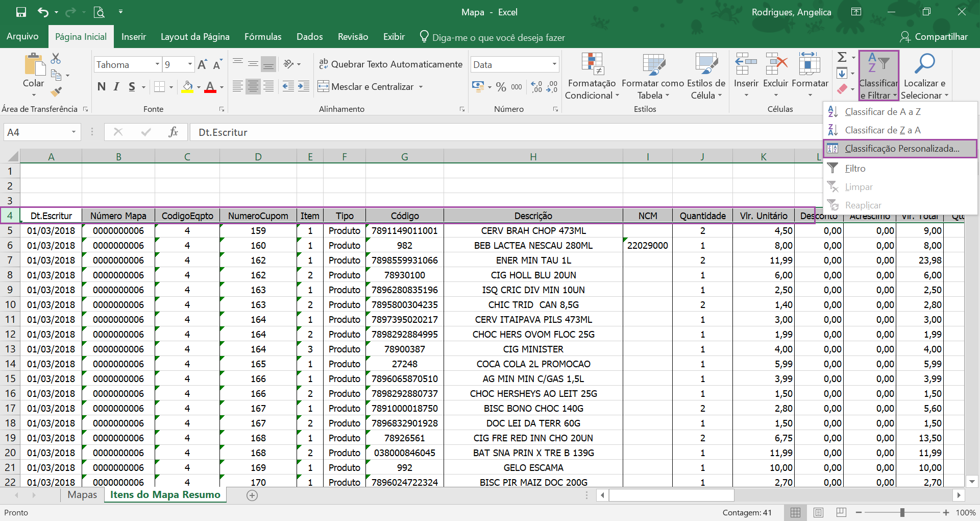This screenshot has width=980, height=521.
Task: Toggle left text alignment
Action: [x=237, y=87]
